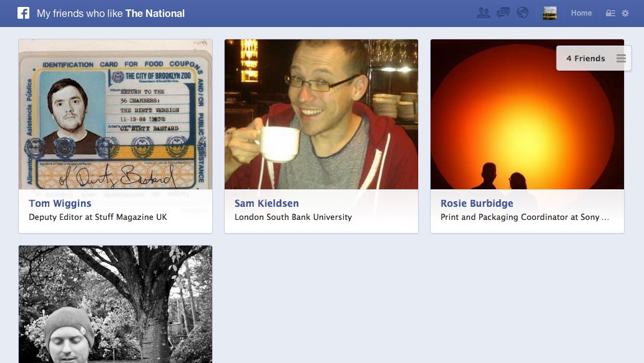
Task: Open the settings dropdown menu
Action: [x=624, y=12]
